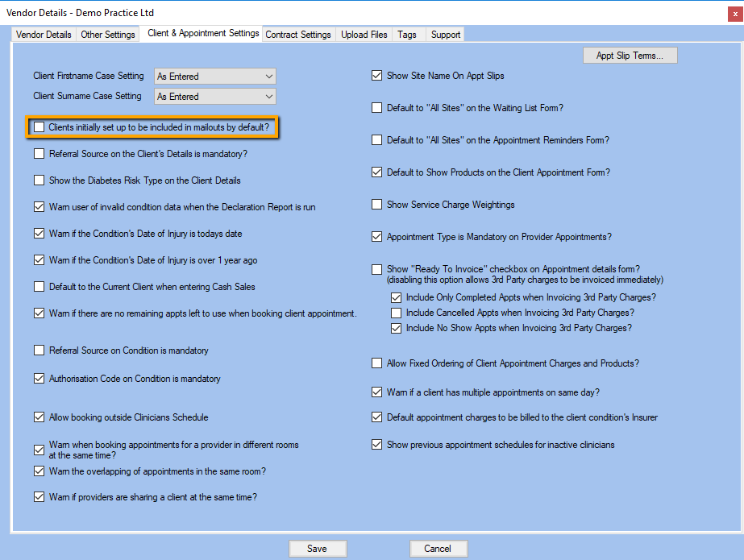Uncheck Warn if providers are sharing a client
This screenshot has height=560, width=744.
tap(39, 497)
